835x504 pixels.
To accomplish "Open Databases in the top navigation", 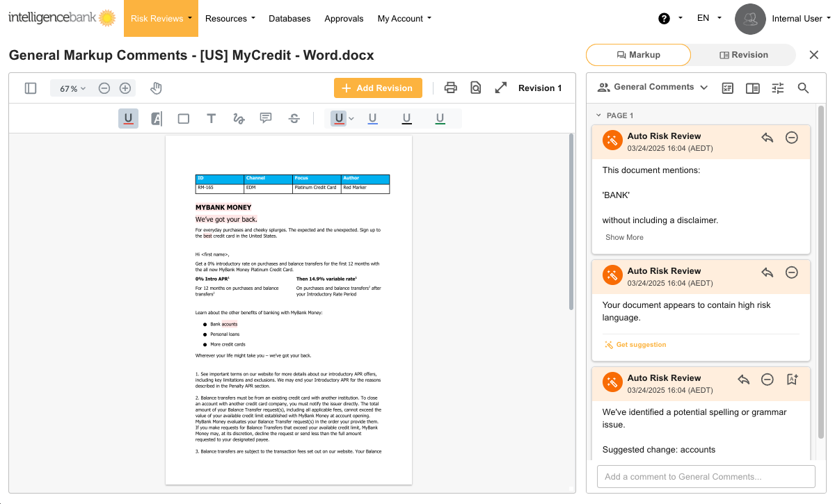I will pyautogui.click(x=289, y=19).
